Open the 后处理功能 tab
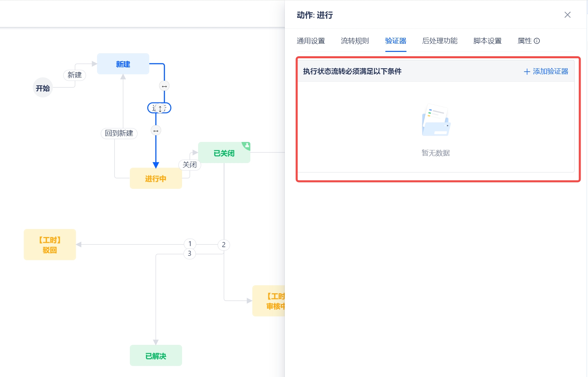Screen dimensions: 588x377 click(439, 41)
